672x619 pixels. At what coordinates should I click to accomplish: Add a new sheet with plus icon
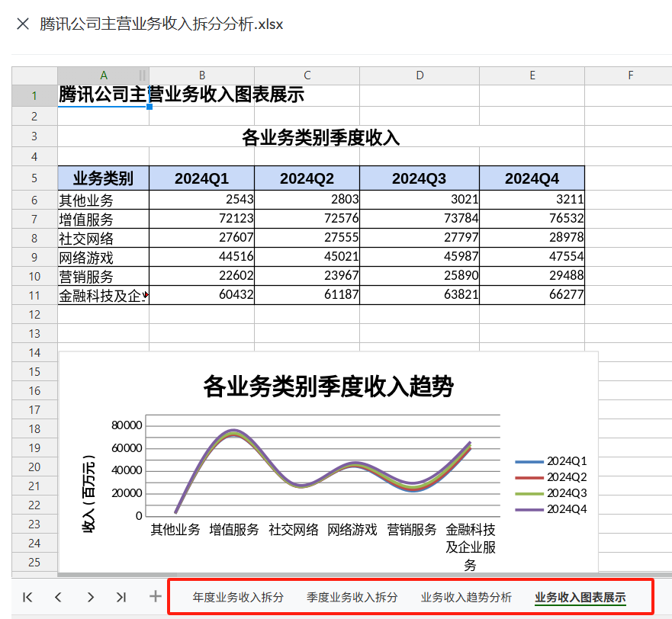click(x=155, y=596)
